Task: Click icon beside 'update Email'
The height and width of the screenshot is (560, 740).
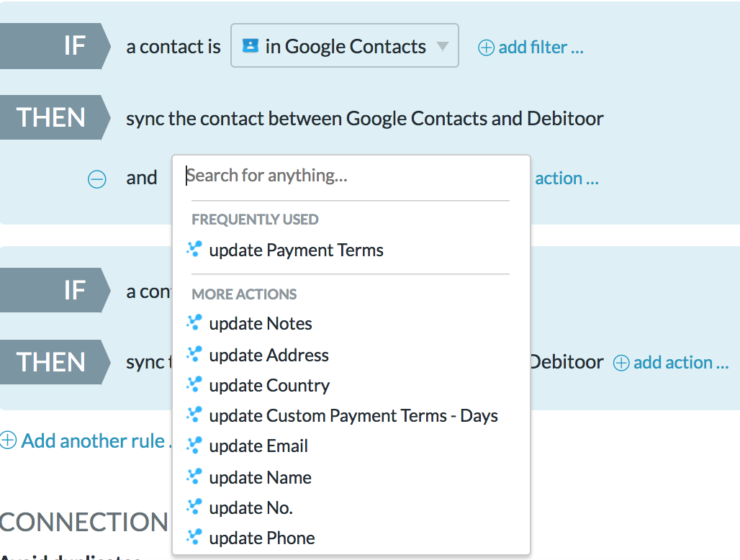Action: click(194, 446)
